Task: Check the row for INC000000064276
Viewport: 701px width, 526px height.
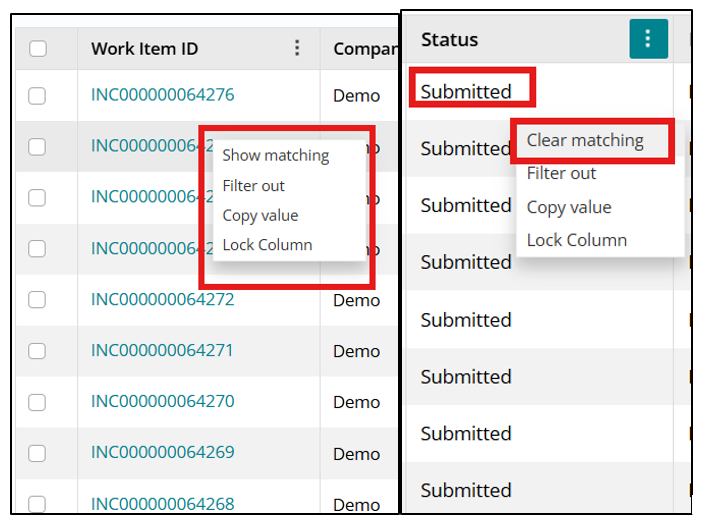Action: tap(37, 96)
